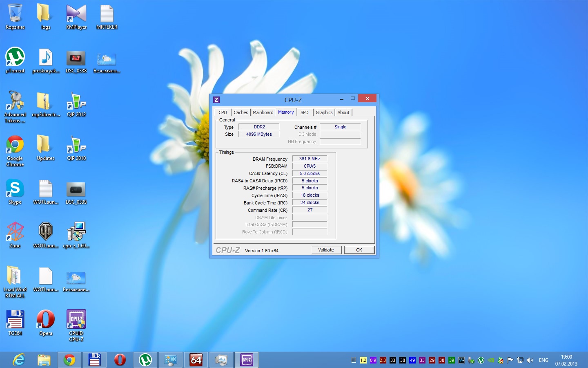Switch to the CPU tab in CPU-Z

(x=223, y=112)
